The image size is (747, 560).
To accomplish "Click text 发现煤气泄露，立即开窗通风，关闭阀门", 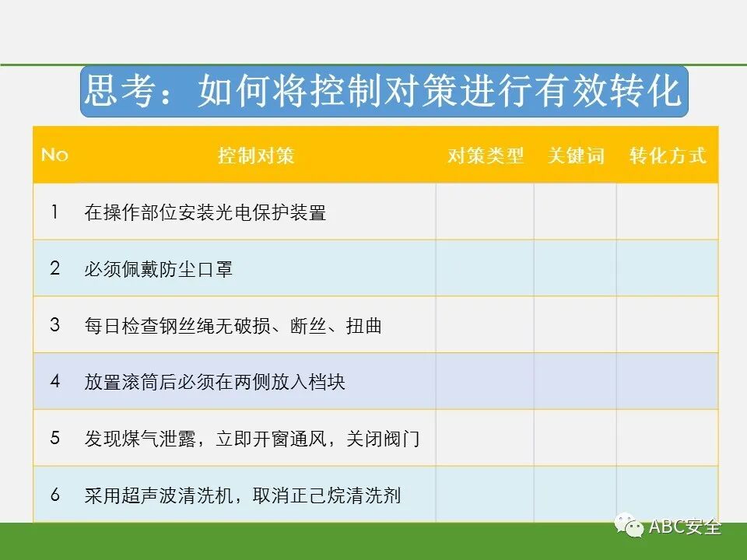I will point(252,439).
